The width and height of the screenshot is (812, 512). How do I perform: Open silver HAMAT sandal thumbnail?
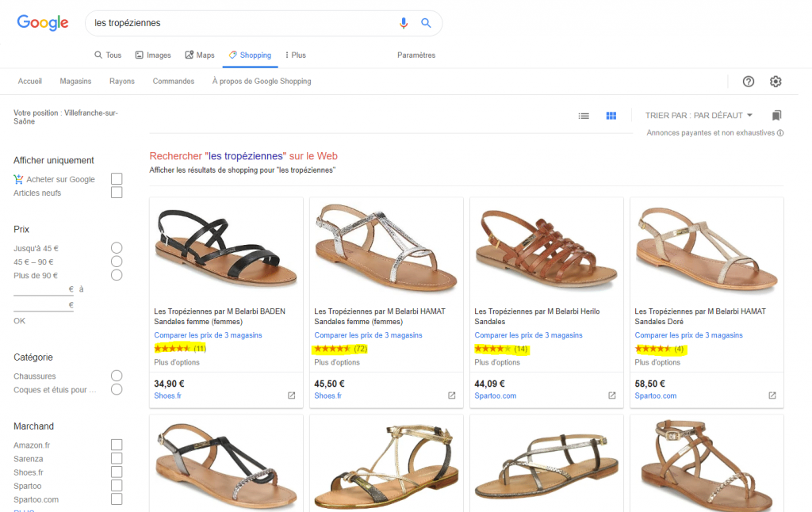tap(386, 248)
